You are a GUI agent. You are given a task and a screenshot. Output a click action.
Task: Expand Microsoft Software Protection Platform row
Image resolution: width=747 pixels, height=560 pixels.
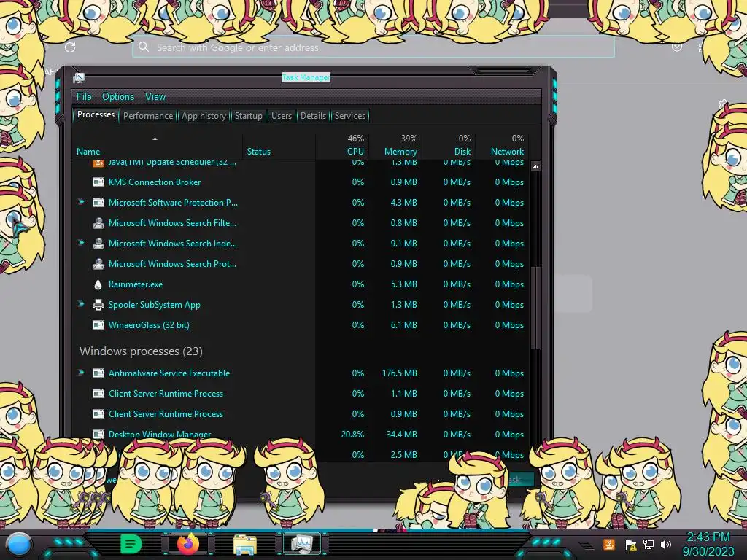(x=81, y=202)
